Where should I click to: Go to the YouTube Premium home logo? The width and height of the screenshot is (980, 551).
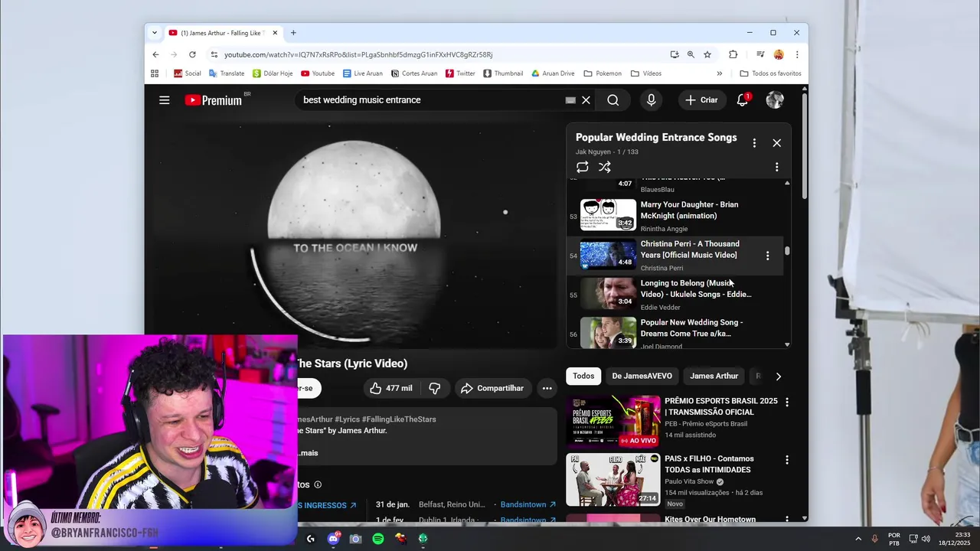click(214, 100)
